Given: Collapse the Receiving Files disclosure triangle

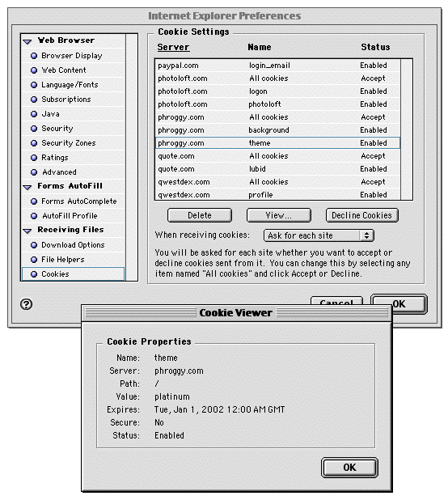Looking at the screenshot, I should pyautogui.click(x=27, y=231).
